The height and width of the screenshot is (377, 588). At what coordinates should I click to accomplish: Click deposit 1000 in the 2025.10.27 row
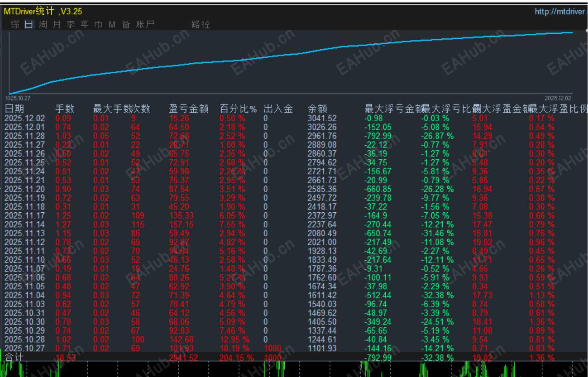pyautogui.click(x=273, y=348)
